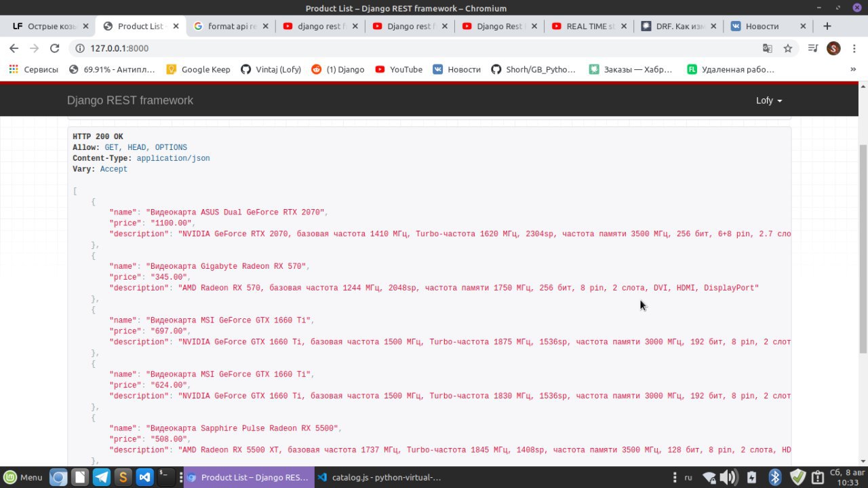Click the Bluetooth tray icon
The height and width of the screenshot is (488, 868).
(775, 477)
